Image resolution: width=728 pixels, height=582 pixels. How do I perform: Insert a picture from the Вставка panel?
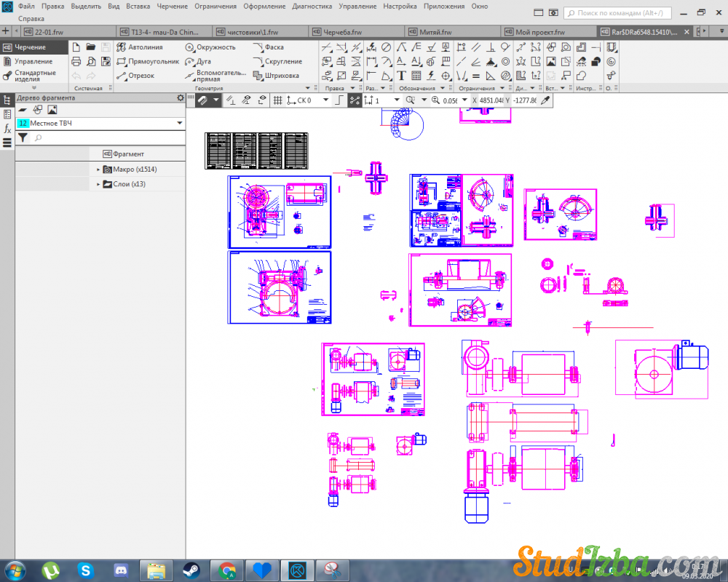point(551,61)
